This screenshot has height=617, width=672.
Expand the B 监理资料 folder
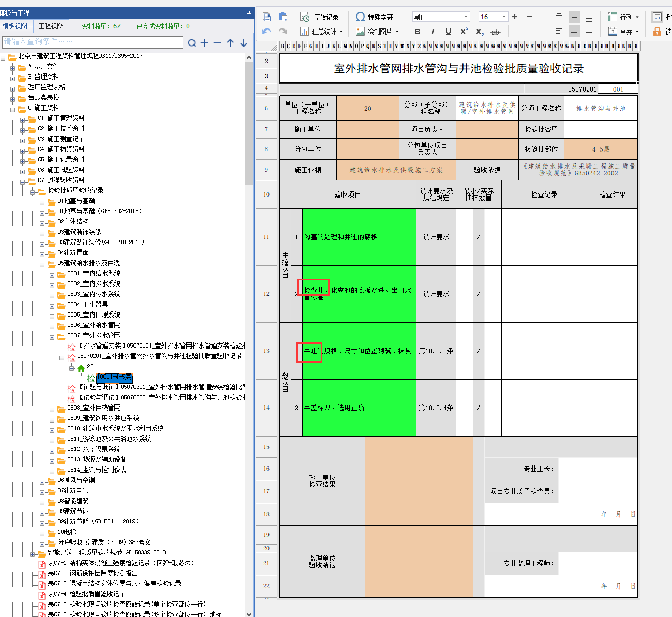tap(12, 78)
